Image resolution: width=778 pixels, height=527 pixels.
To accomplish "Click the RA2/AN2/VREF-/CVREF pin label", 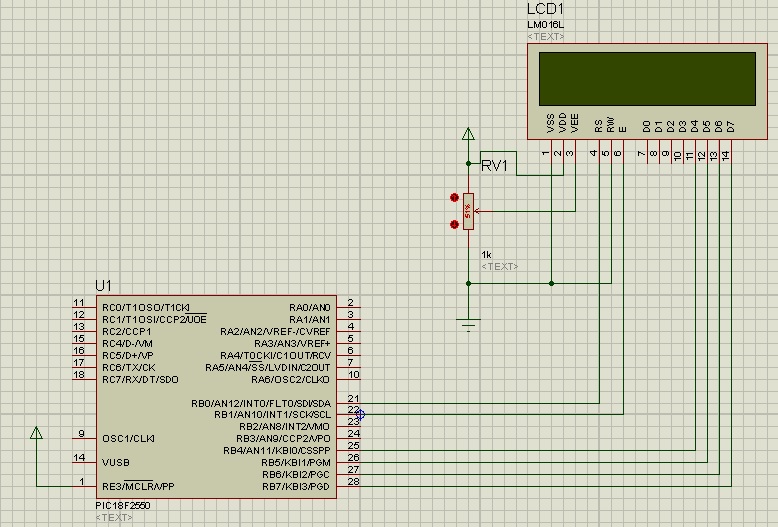I will click(275, 331).
